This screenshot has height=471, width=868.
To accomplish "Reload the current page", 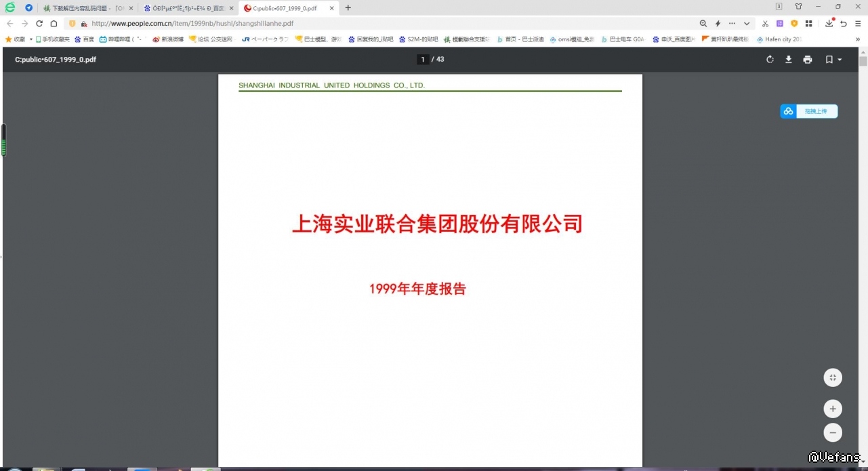I will click(39, 24).
